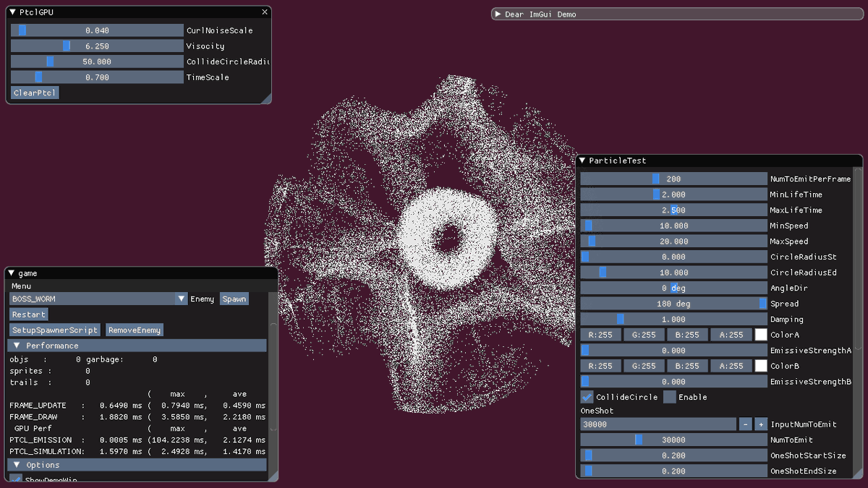Click the FRAME_UPDATE performance row
868x488 pixels.
pyautogui.click(x=137, y=406)
